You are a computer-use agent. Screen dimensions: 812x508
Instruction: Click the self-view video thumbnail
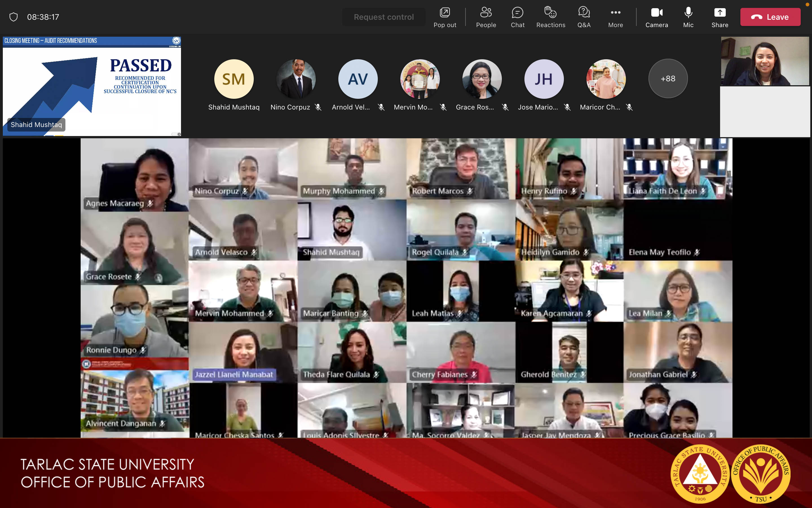click(x=765, y=61)
